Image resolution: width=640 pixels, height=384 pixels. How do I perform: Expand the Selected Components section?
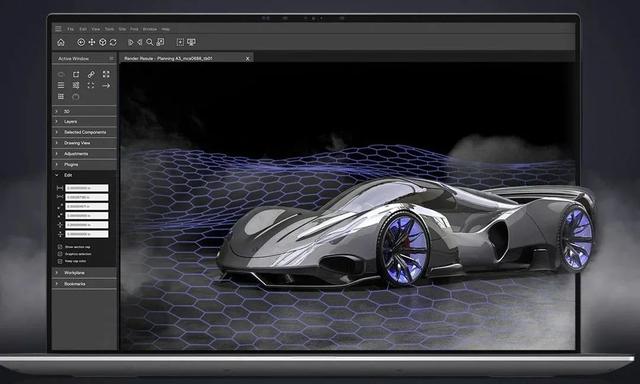pyautogui.click(x=84, y=132)
